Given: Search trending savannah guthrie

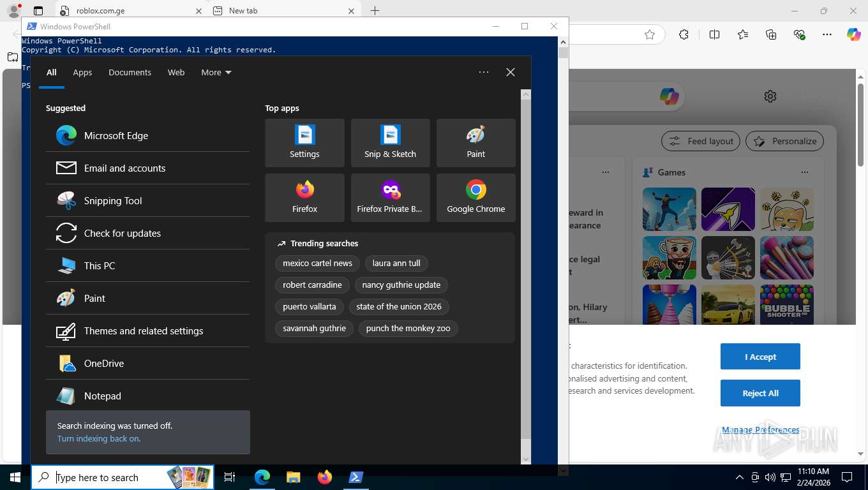Looking at the screenshot, I should tap(314, 328).
